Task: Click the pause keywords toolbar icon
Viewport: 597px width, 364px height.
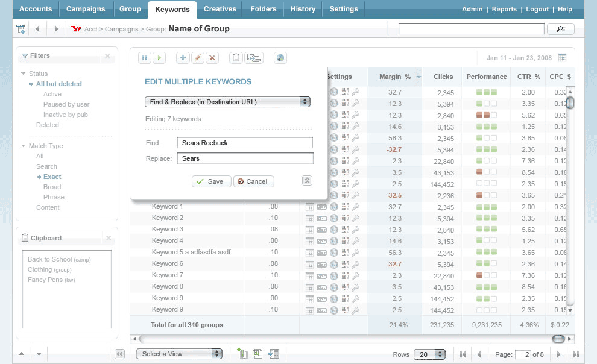Action: [145, 58]
